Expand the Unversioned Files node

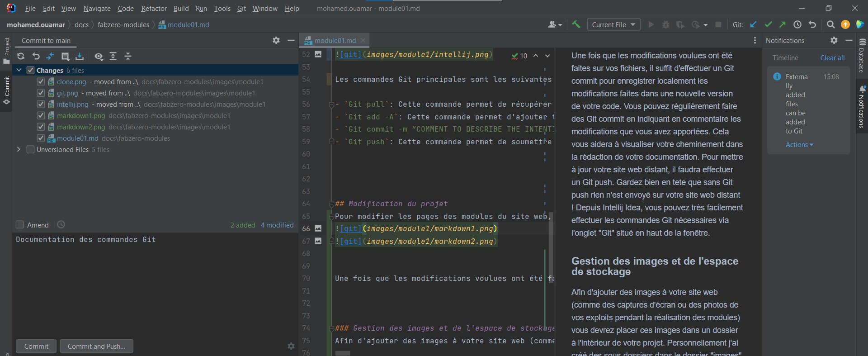click(19, 149)
